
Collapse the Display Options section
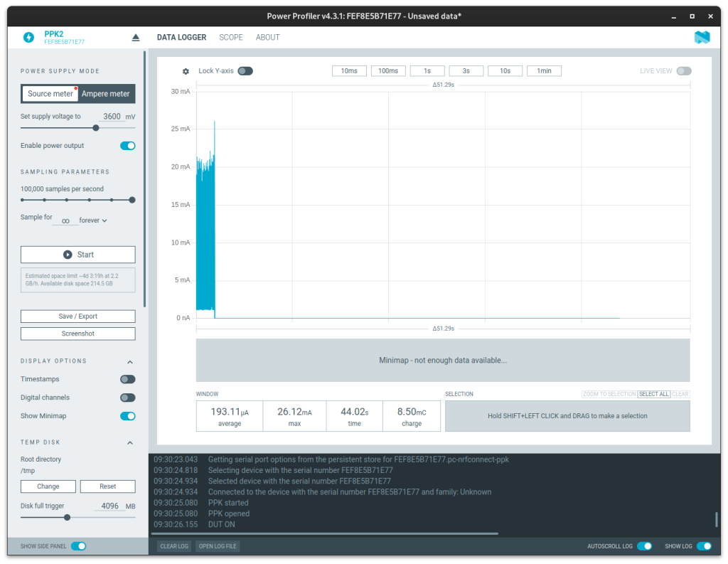click(130, 361)
